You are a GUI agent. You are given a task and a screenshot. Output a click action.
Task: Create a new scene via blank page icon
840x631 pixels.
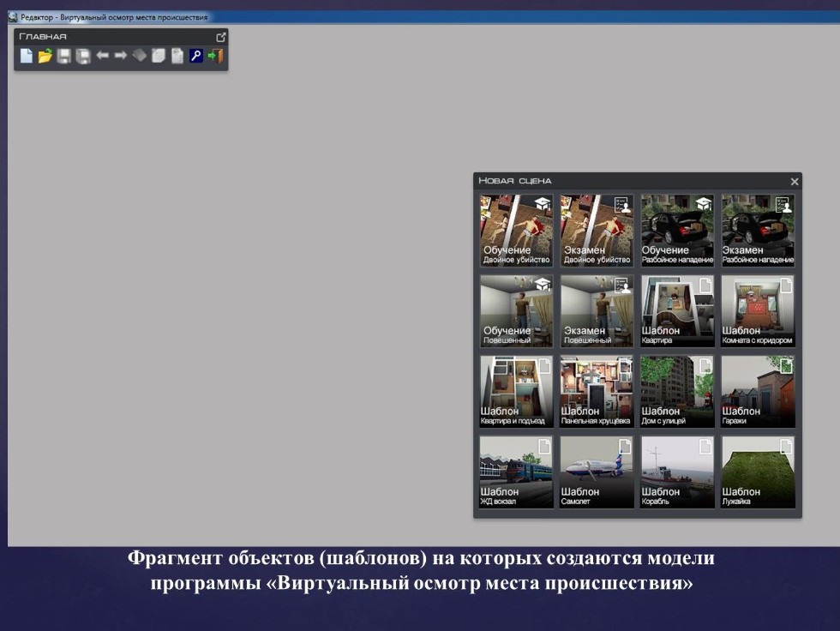(27, 55)
